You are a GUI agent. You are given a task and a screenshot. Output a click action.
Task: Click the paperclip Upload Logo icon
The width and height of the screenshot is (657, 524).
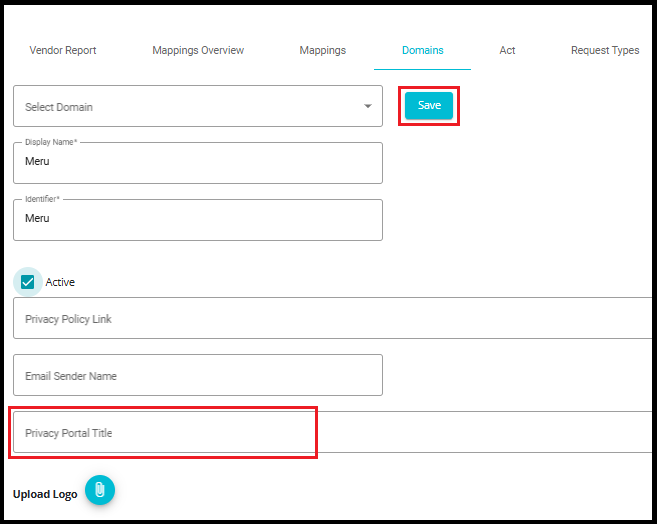[x=100, y=490]
